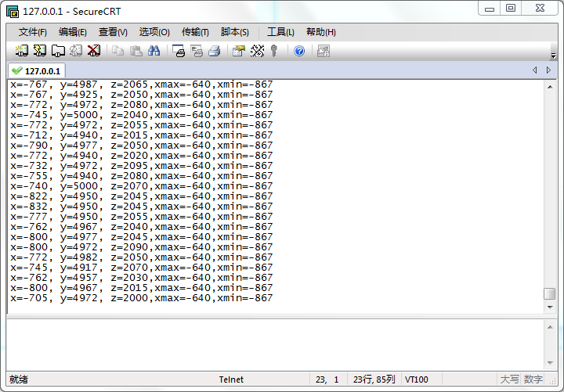Click the last grayed toolbar icon
The image size is (564, 392).
point(324,51)
